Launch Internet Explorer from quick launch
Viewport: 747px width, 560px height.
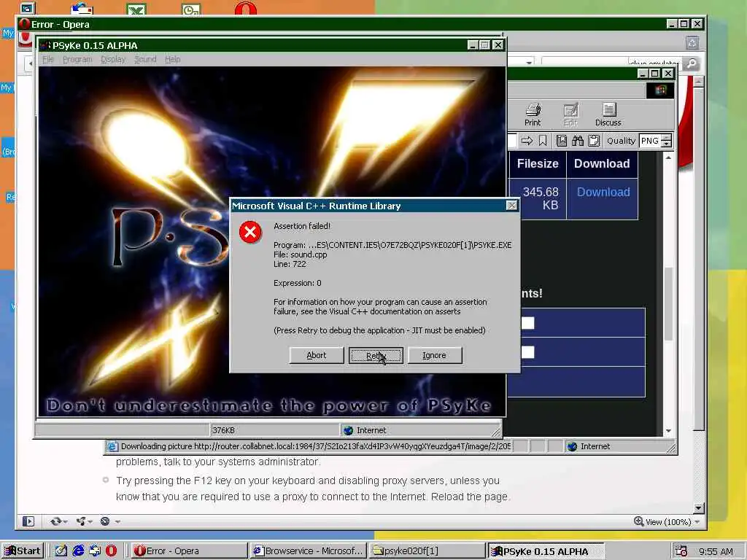(x=78, y=551)
